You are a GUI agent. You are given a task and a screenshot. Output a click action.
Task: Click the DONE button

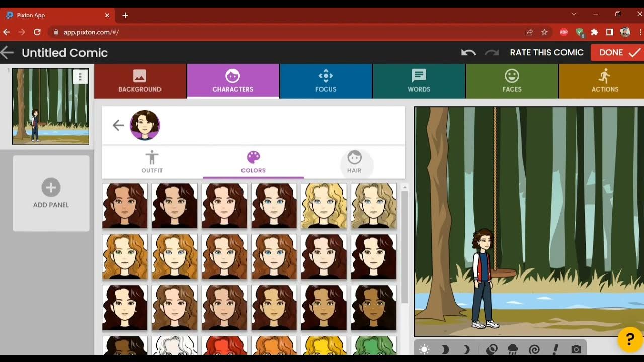tap(617, 52)
